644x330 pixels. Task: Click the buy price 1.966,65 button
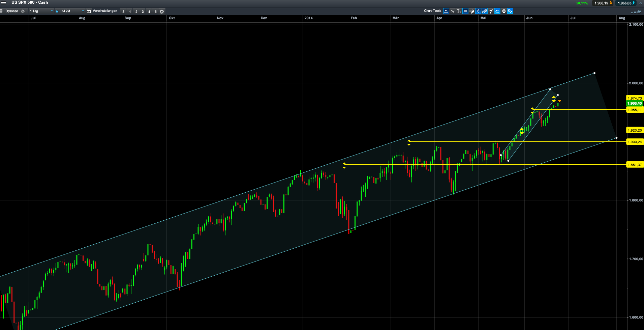pos(625,2)
